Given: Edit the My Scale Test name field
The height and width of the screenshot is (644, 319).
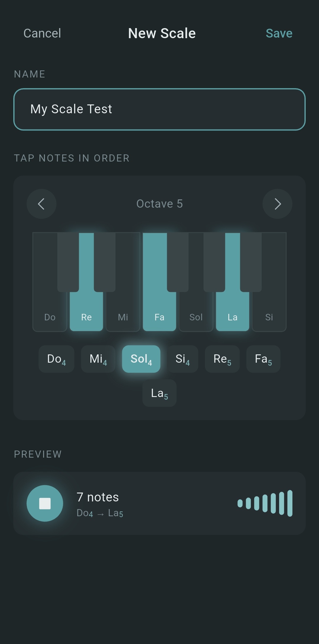Looking at the screenshot, I should tap(159, 109).
